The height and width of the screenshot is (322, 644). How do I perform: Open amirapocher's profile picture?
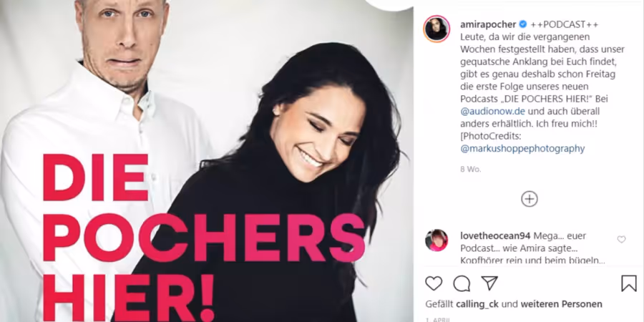point(436,29)
